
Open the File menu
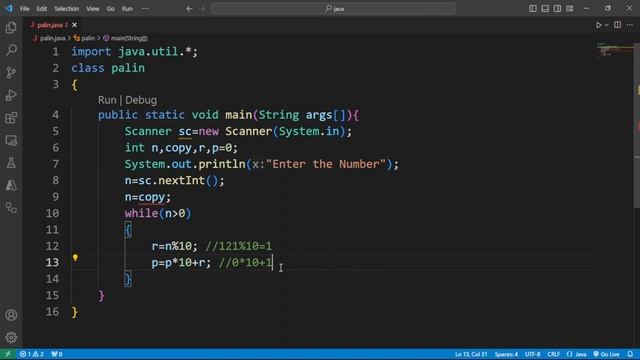[24, 9]
